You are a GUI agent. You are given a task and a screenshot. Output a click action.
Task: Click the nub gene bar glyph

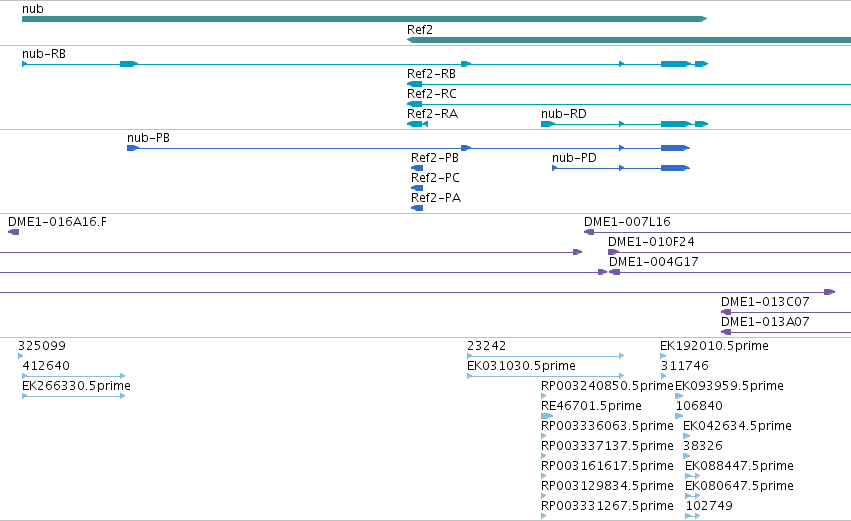pyautogui.click(x=364, y=19)
